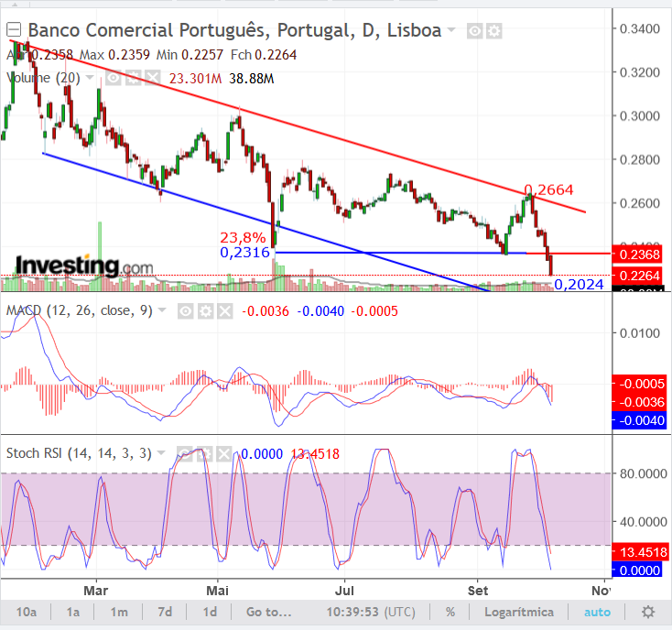Hide the Volume indicator via eye icon
Viewport: 672px width, 630px height.
[114, 78]
